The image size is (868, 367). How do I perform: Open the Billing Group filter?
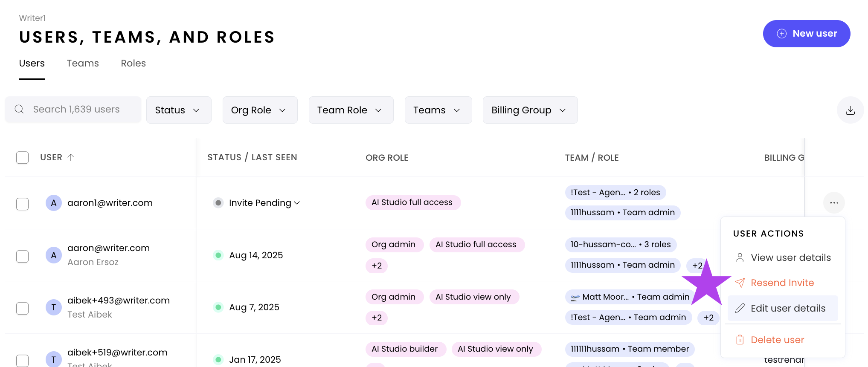tap(530, 110)
